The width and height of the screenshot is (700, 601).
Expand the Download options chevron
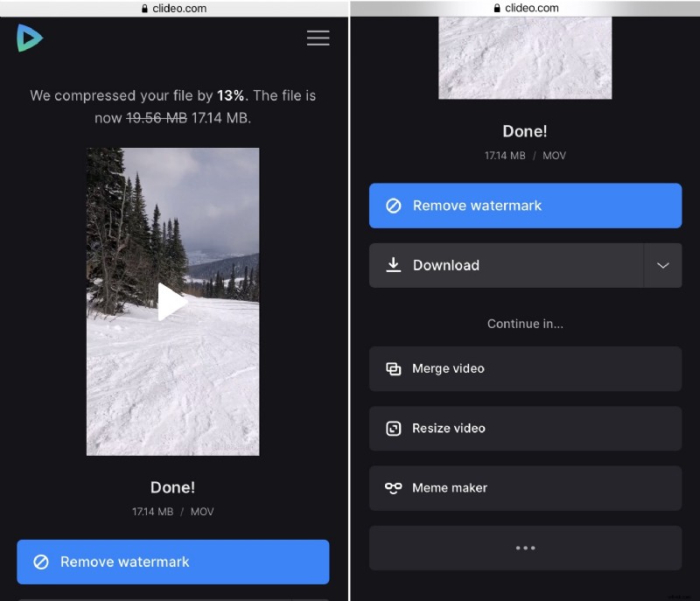tap(664, 265)
